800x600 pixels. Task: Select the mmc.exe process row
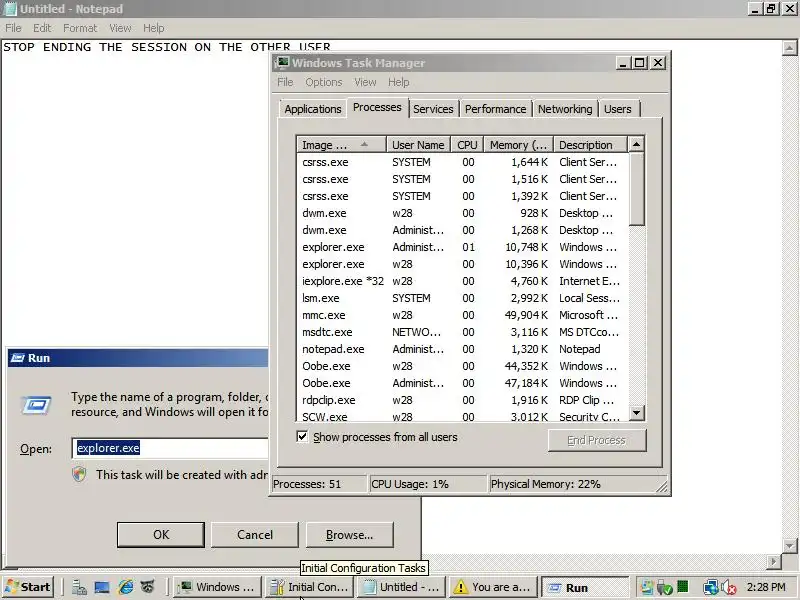pos(462,315)
